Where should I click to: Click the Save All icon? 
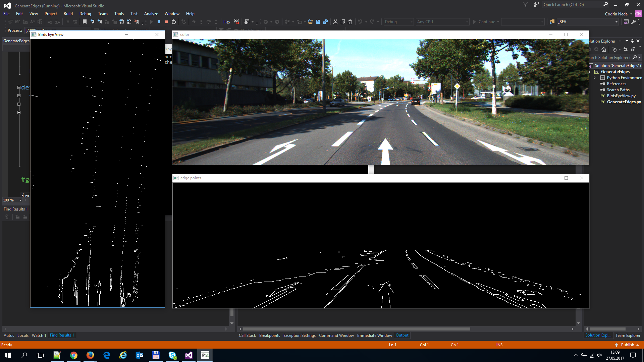(325, 22)
